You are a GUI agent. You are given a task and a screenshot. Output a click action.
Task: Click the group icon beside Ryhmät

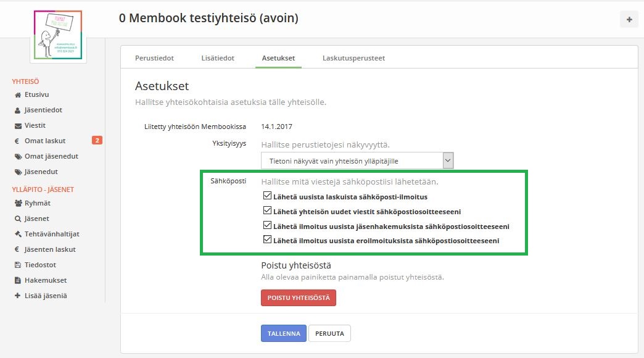[18, 203]
